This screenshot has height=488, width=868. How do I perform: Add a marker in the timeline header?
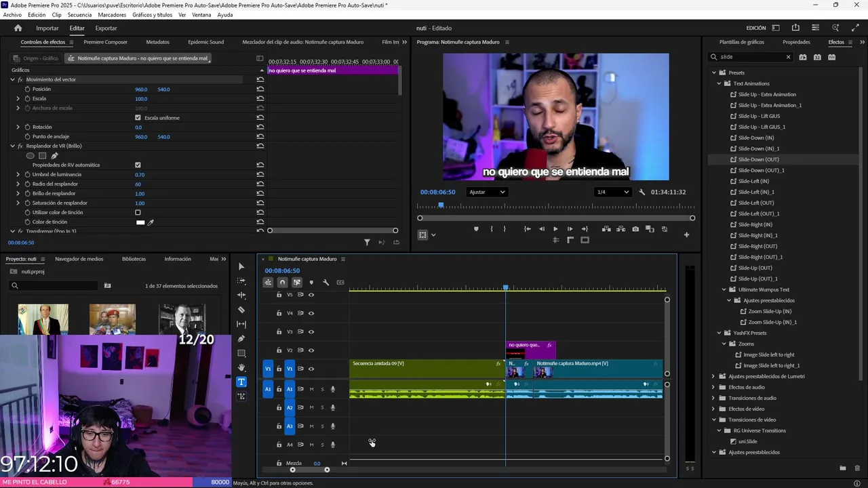click(x=311, y=283)
